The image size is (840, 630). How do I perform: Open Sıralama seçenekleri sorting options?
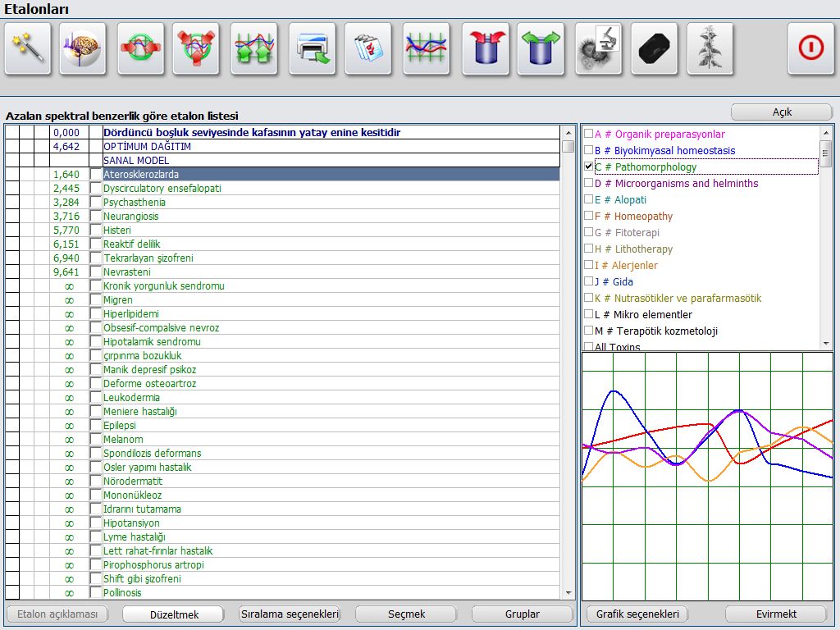pos(289,614)
